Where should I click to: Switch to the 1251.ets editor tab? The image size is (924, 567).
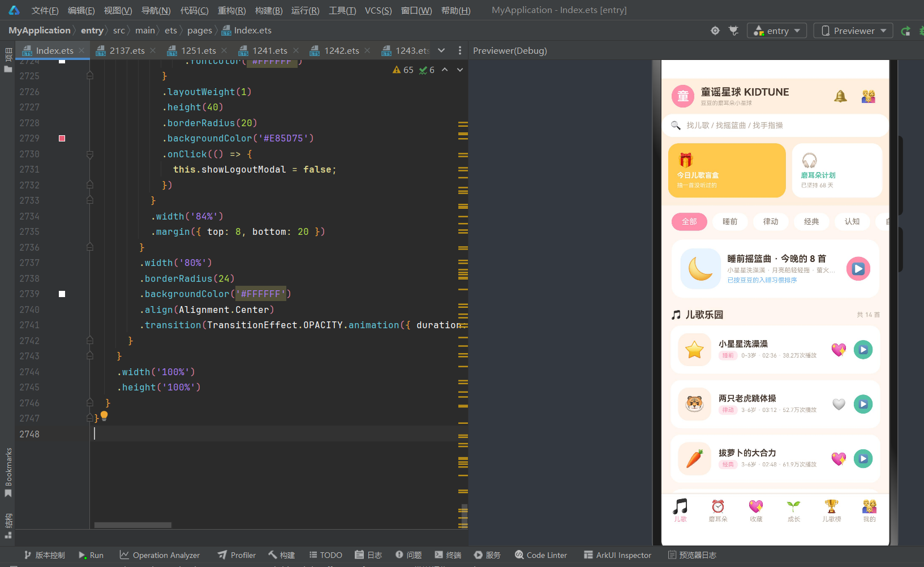(198, 51)
